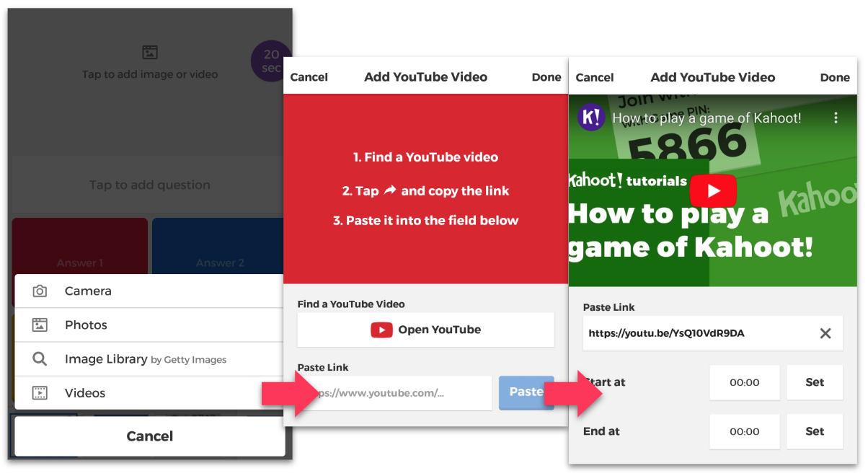Play the Kahoot tutorial video
The image size is (868, 476).
click(x=713, y=190)
